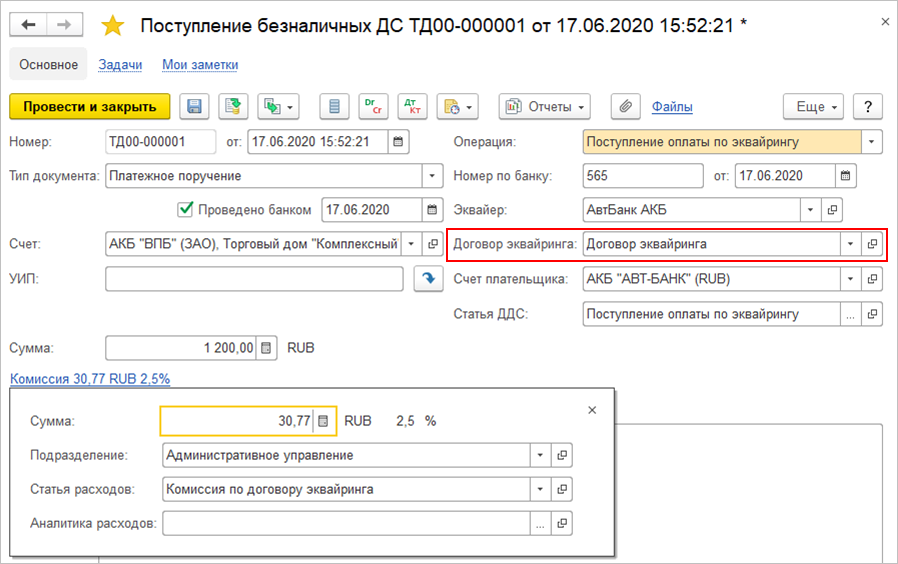Click the Сумма field 1 200,00

(181, 348)
